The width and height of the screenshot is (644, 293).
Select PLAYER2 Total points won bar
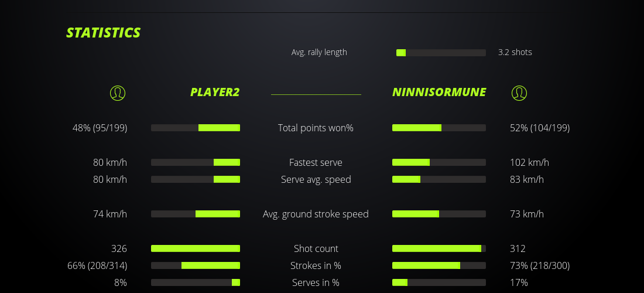[196, 128]
